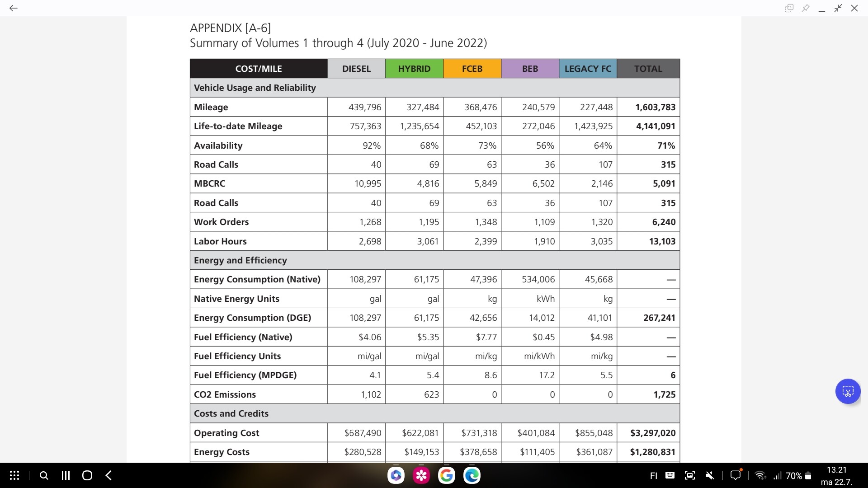Click BEB fuel efficiency 17.2
868x488 pixels.
click(x=547, y=375)
